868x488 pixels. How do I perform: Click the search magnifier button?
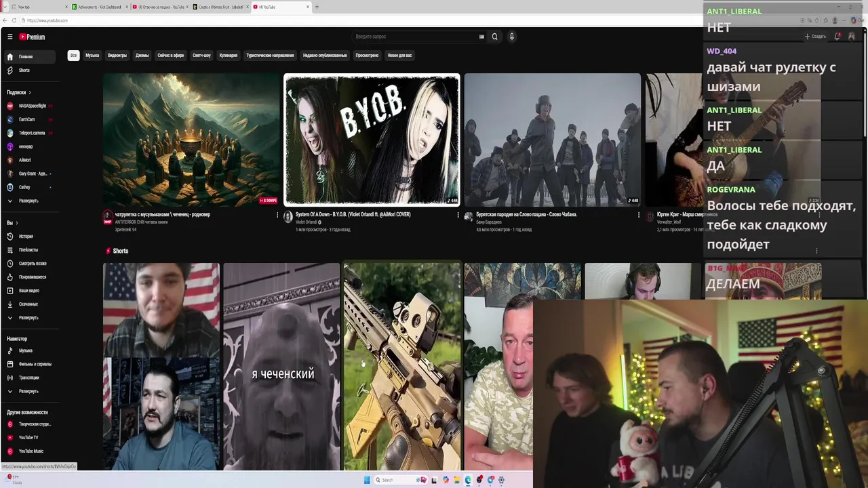(494, 37)
